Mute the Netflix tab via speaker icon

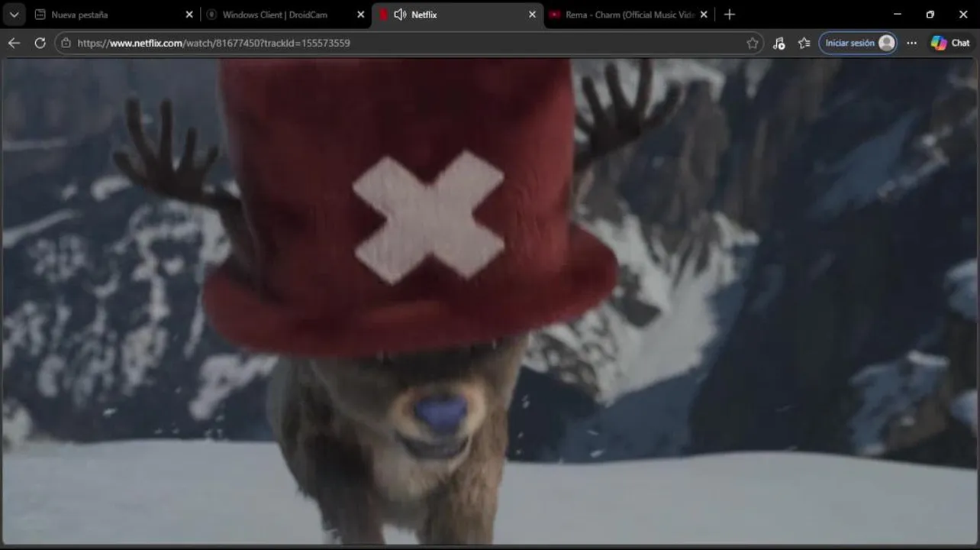pyautogui.click(x=400, y=15)
